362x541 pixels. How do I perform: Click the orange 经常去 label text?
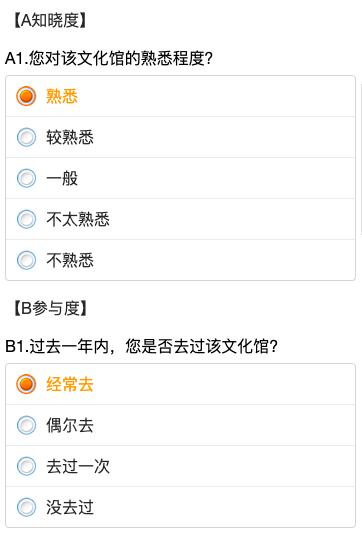(70, 384)
